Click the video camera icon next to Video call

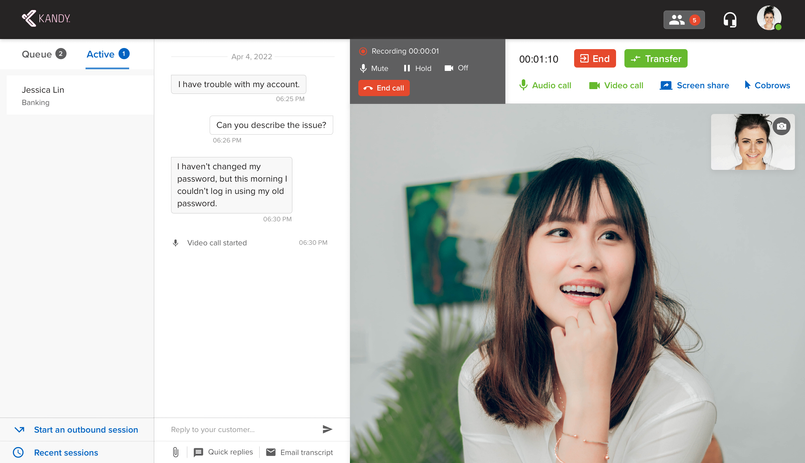pos(595,85)
